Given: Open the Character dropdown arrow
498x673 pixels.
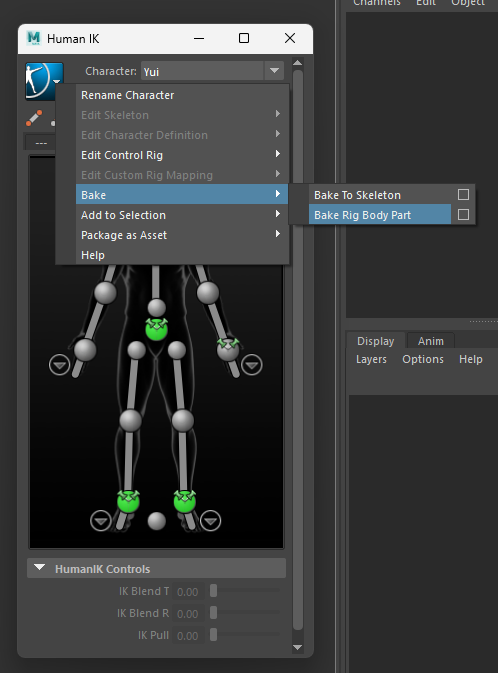Looking at the screenshot, I should (274, 71).
